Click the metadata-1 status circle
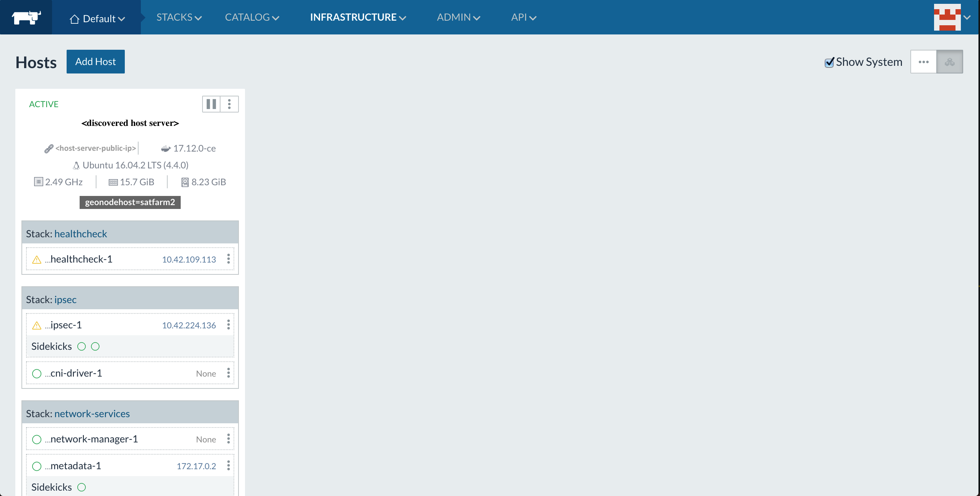This screenshot has height=496, width=980. tap(37, 466)
